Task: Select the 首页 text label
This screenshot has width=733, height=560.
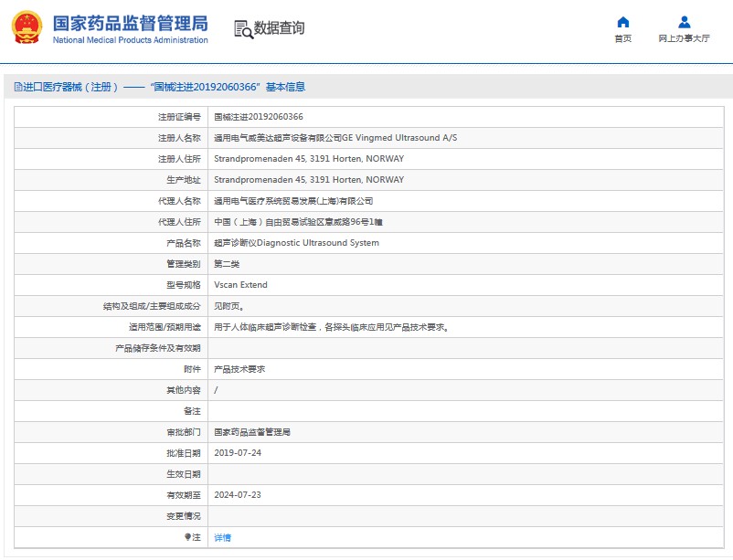Action: (622, 39)
